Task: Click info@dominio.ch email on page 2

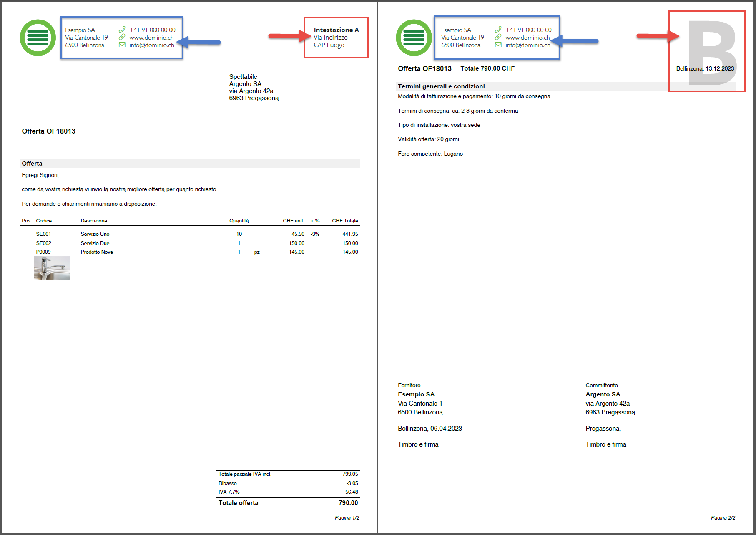Action: point(528,45)
